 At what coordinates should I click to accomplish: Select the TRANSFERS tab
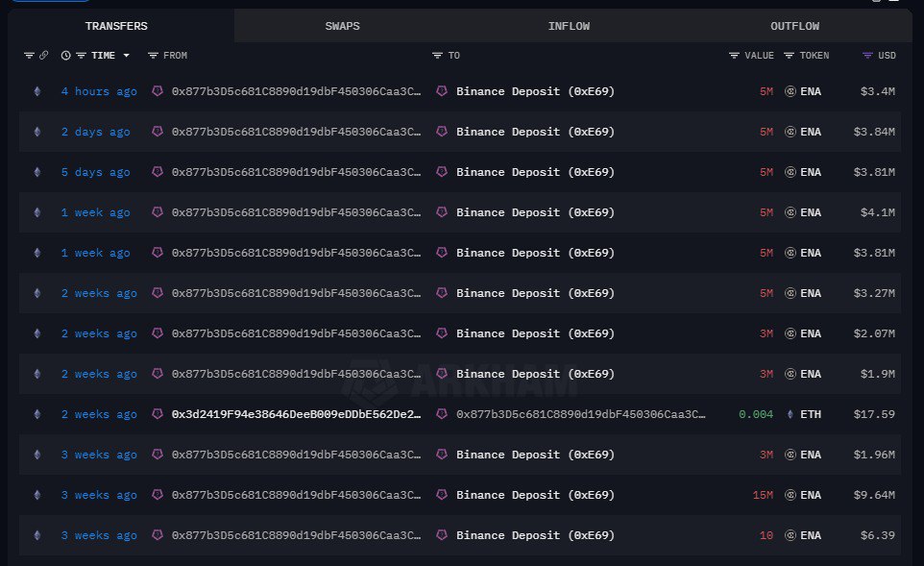[x=116, y=26]
